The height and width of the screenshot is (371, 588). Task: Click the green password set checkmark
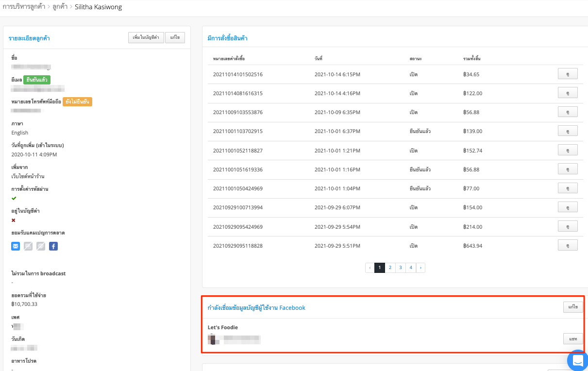(14, 198)
